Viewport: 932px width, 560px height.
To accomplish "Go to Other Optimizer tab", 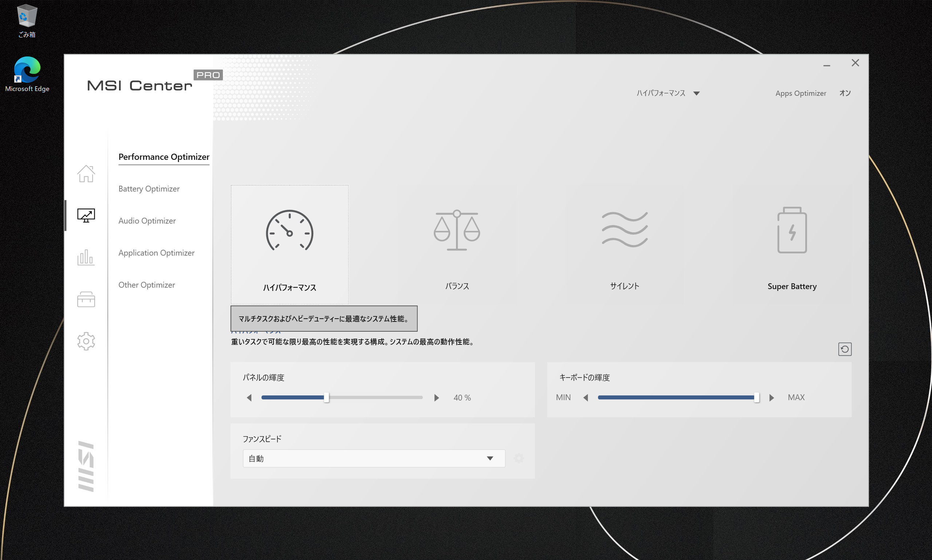I will tap(146, 285).
